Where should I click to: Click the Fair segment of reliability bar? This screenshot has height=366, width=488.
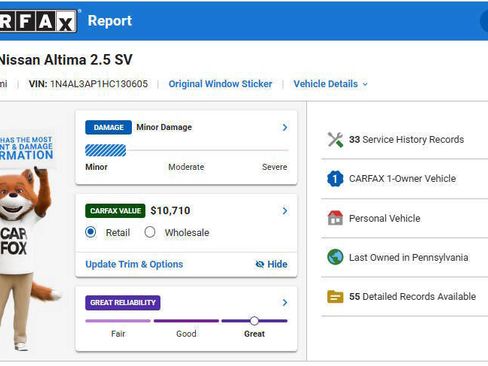click(118, 321)
